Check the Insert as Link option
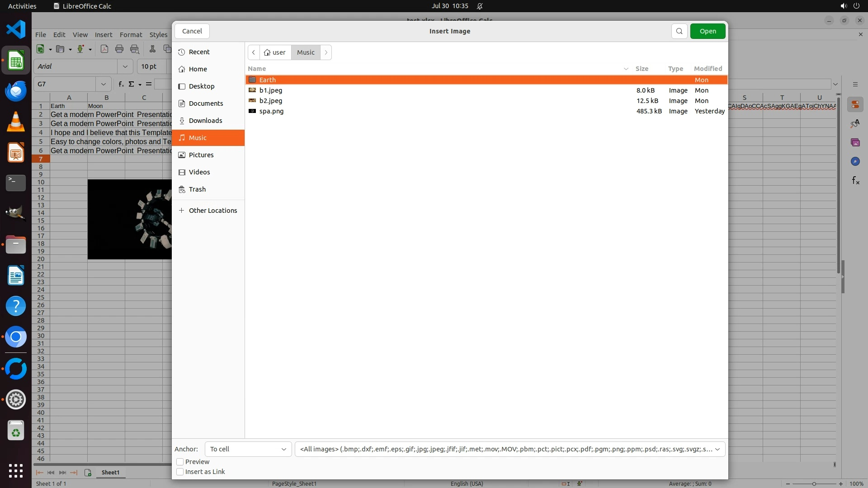The height and width of the screenshot is (488, 868). click(x=180, y=472)
